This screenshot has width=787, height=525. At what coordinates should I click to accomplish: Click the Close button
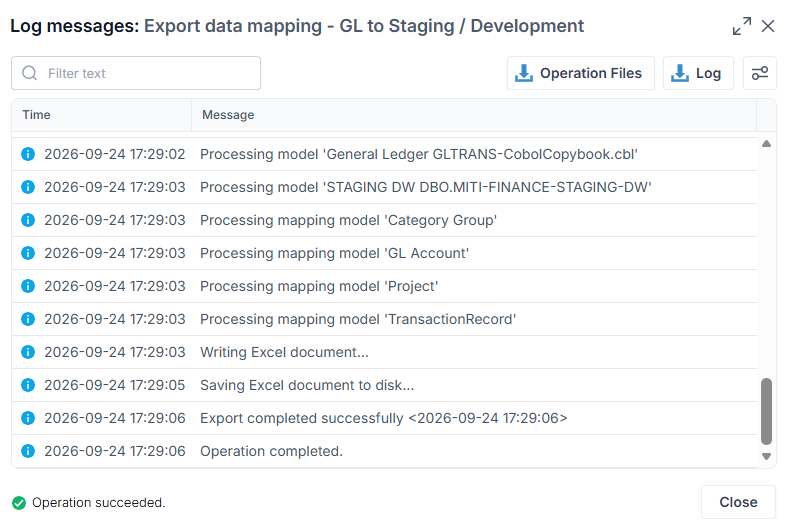pos(738,502)
